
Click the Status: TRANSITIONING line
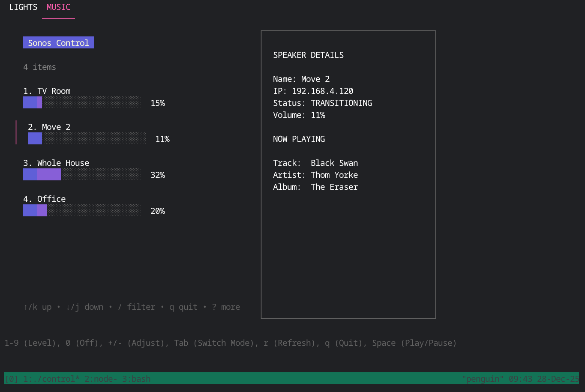(x=323, y=103)
